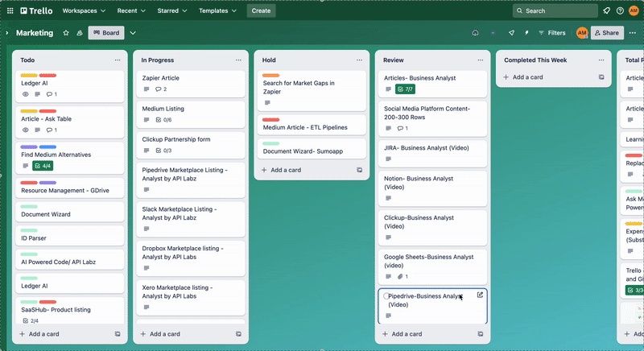Create from template icon in Review list
This screenshot has width=644, height=351.
pyautogui.click(x=480, y=334)
